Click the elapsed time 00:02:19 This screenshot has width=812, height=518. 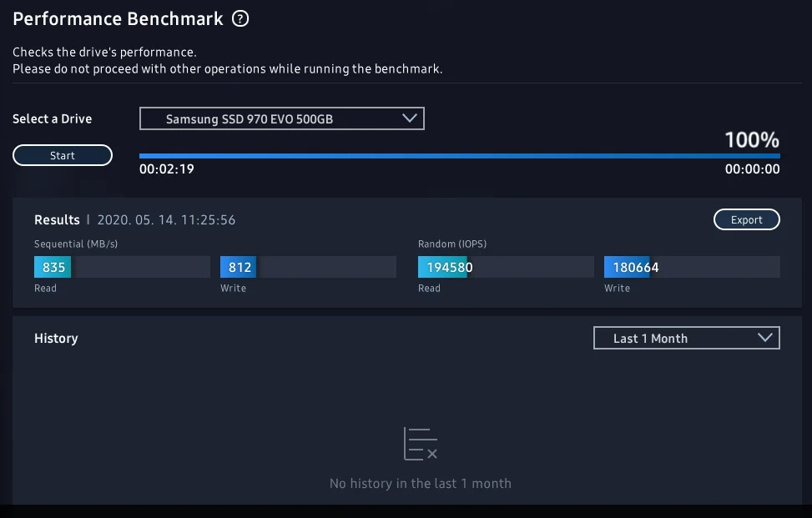pos(167,169)
